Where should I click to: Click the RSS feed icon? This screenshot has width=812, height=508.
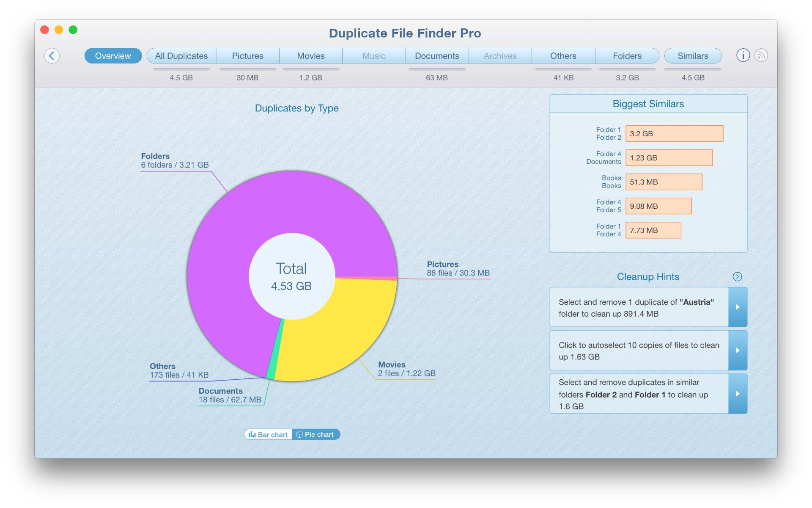[x=761, y=55]
